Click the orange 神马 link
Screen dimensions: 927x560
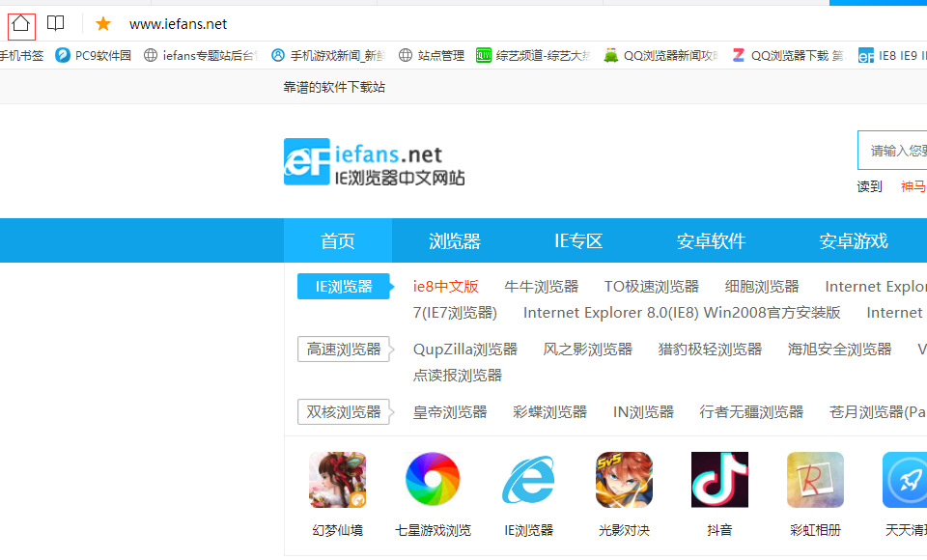912,185
